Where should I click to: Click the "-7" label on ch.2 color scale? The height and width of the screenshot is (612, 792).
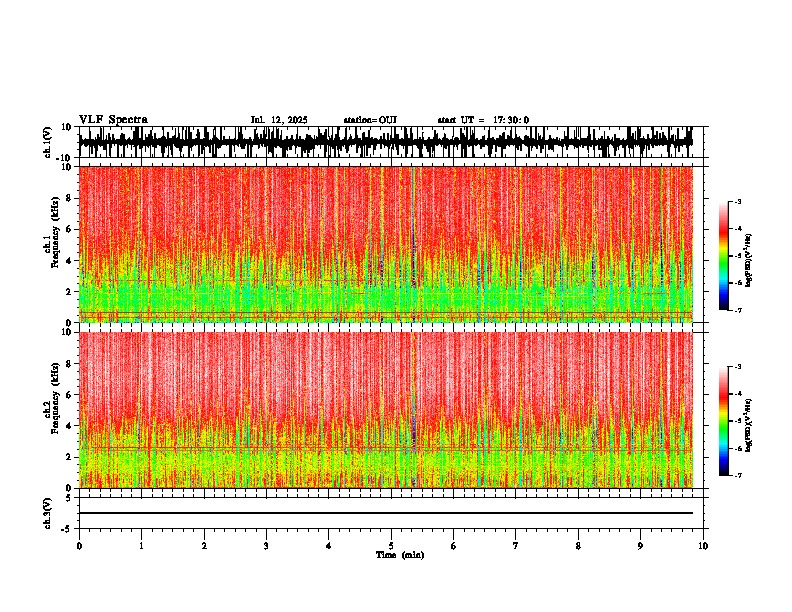point(738,476)
